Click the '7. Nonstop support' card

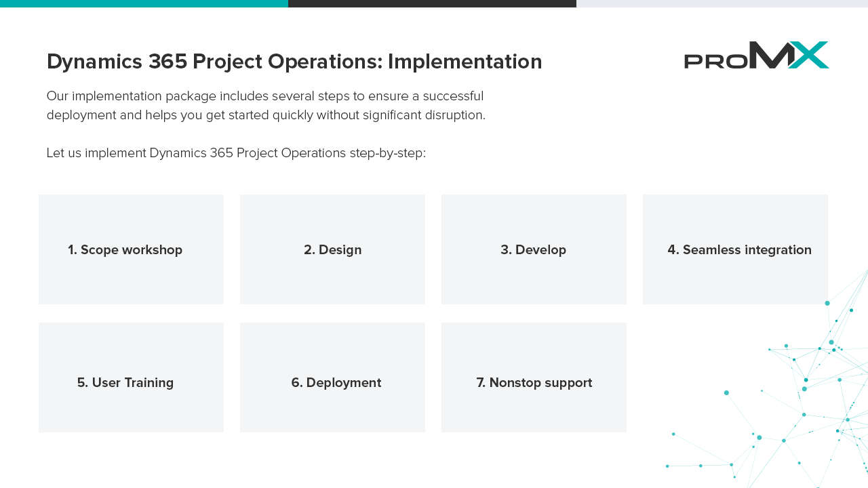pyautogui.click(x=534, y=378)
